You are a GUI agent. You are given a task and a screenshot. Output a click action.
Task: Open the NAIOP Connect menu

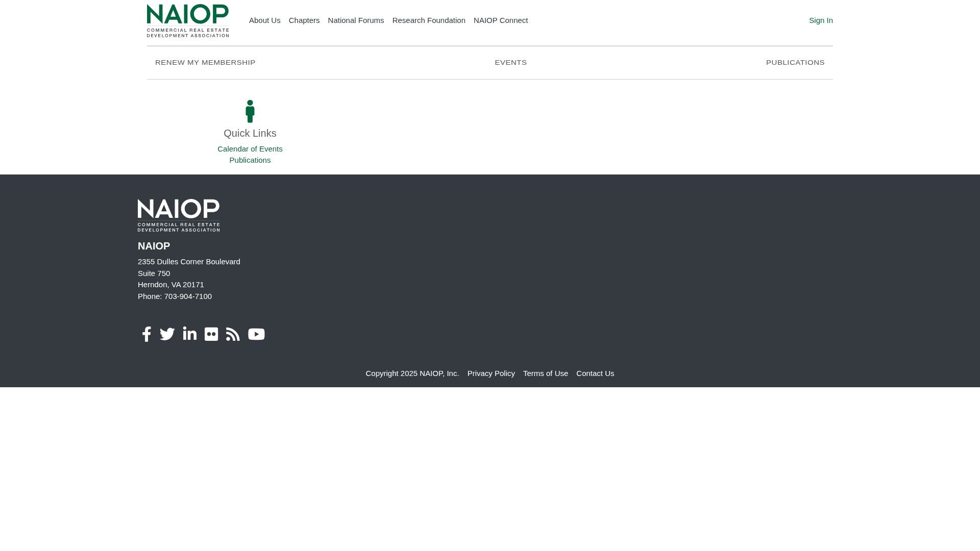501,20
